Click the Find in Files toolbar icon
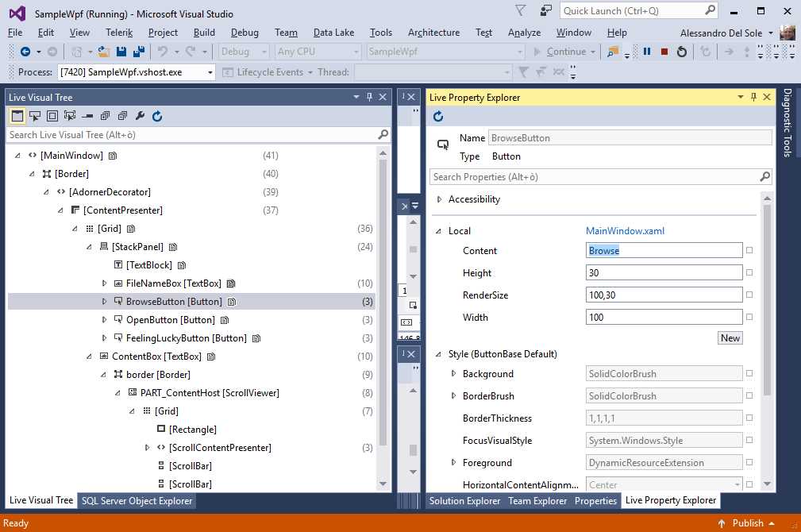 click(613, 52)
